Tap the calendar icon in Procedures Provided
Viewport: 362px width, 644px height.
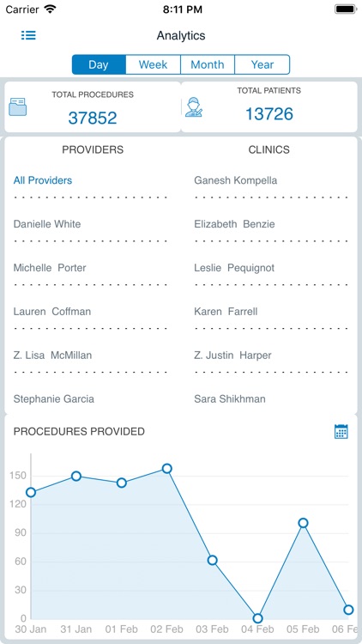point(341,431)
